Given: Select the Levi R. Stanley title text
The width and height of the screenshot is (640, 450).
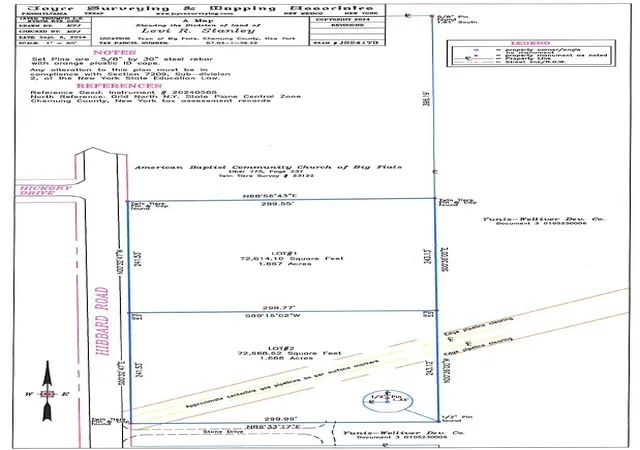Looking at the screenshot, I should click(x=198, y=31).
